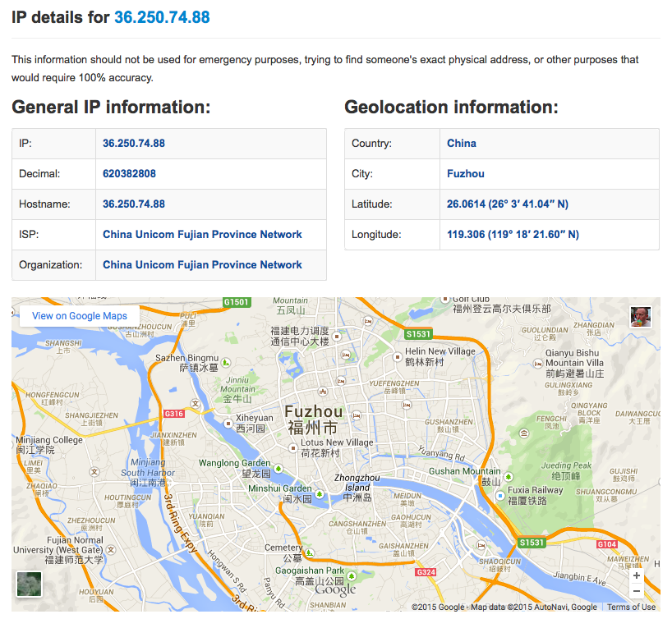Select the decimal value 620382808
The image size is (672, 628).
pos(130,173)
